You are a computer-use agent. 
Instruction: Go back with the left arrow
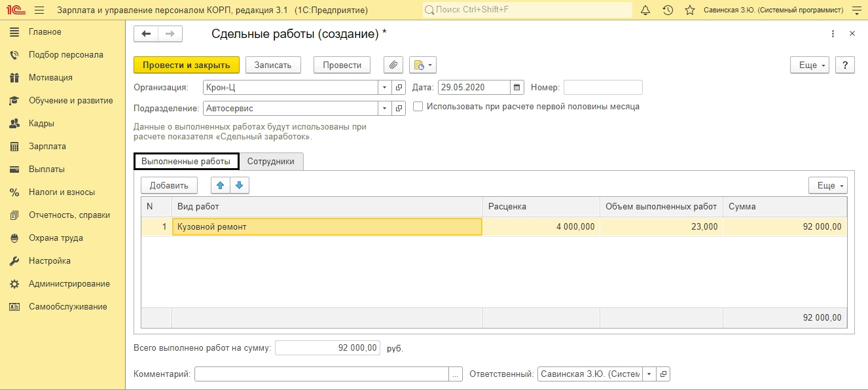click(x=146, y=34)
